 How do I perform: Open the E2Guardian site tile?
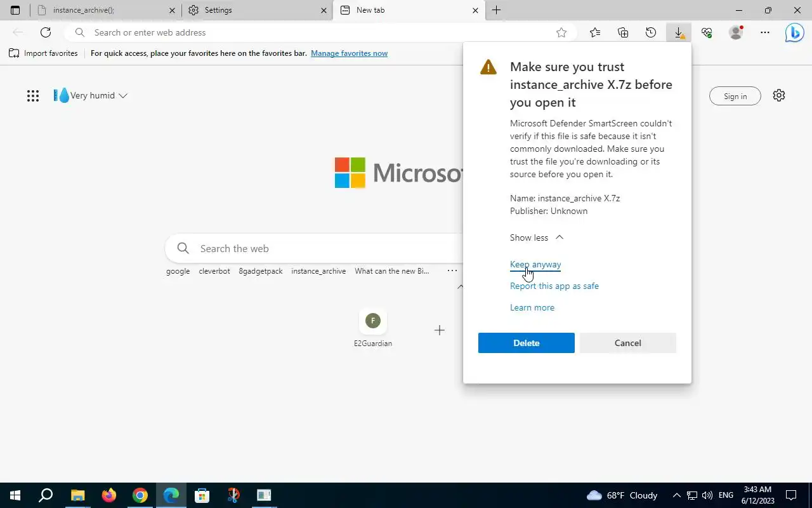coord(373,328)
